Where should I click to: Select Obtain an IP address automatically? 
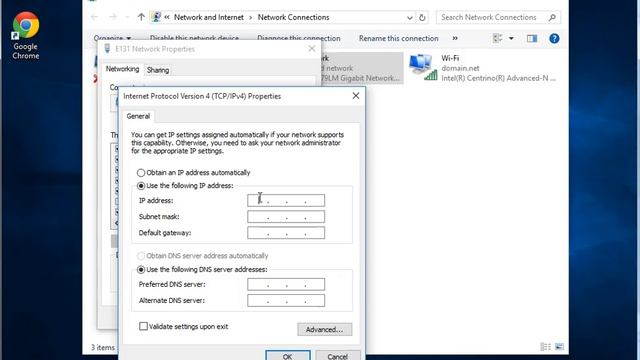click(x=141, y=173)
